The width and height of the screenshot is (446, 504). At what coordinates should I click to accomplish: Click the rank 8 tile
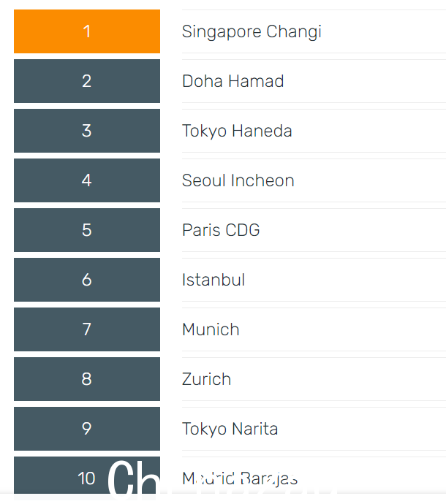coord(87,379)
